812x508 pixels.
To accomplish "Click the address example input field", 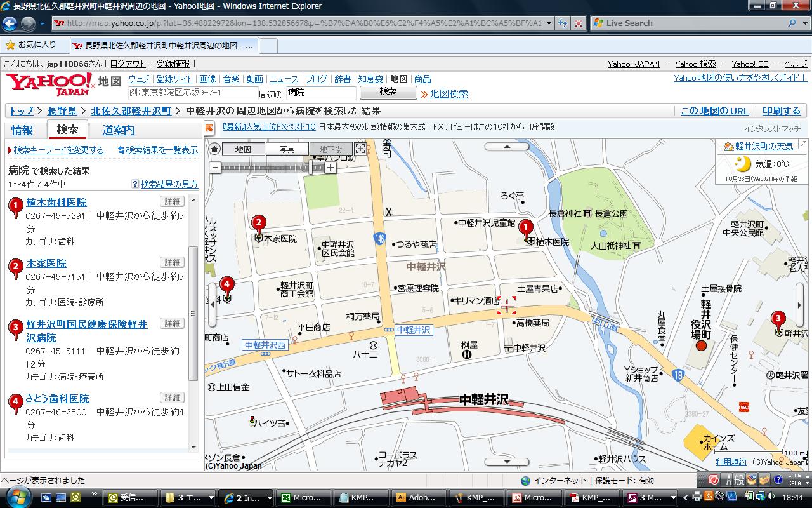I will 192,93.
